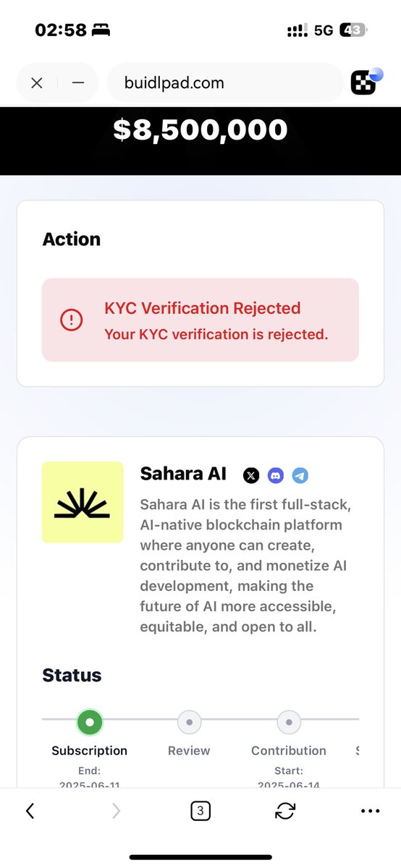
Task: Open Sahara AI's Discord icon
Action: [275, 475]
